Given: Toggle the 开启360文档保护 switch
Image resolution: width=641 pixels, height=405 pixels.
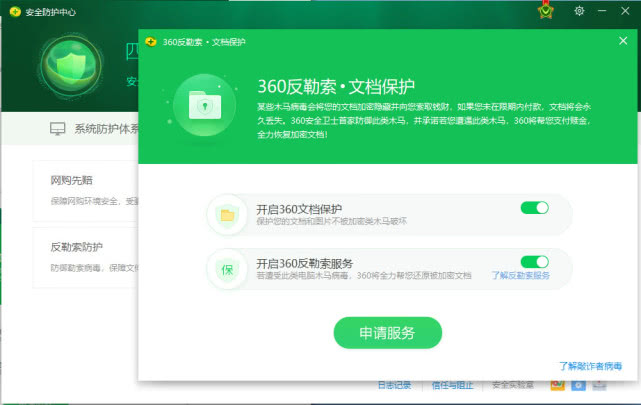Looking at the screenshot, I should click(534, 208).
